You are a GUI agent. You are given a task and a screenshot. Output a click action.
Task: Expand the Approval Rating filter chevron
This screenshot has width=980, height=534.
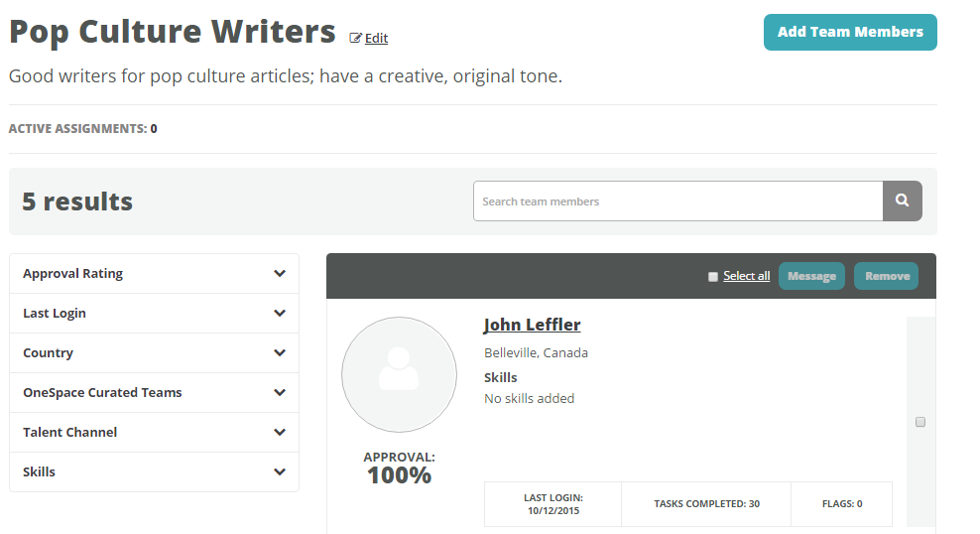click(x=280, y=273)
